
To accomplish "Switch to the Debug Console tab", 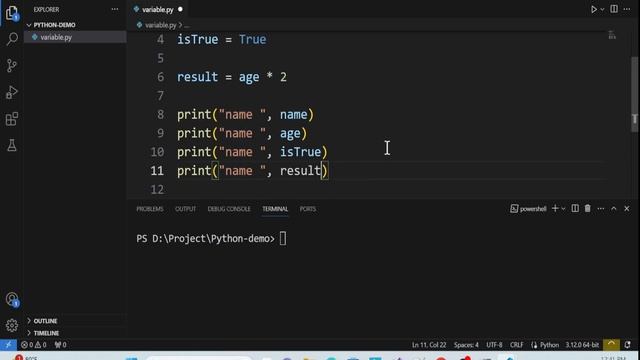I will [229, 209].
